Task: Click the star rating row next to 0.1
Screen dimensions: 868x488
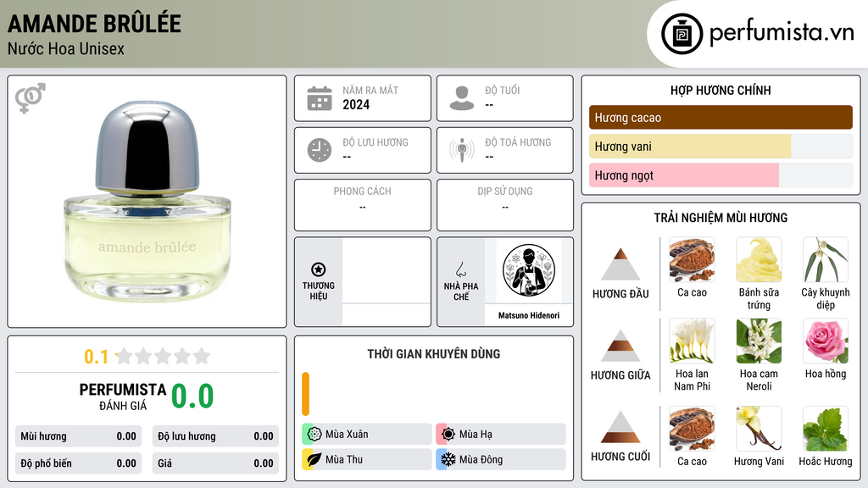Action: click(x=164, y=356)
